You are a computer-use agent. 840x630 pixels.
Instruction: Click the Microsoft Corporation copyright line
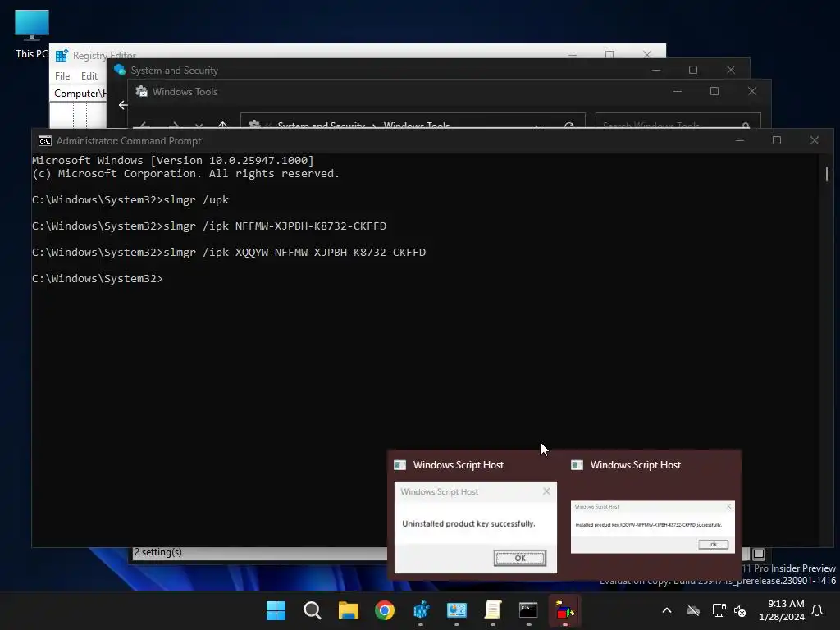185,174
